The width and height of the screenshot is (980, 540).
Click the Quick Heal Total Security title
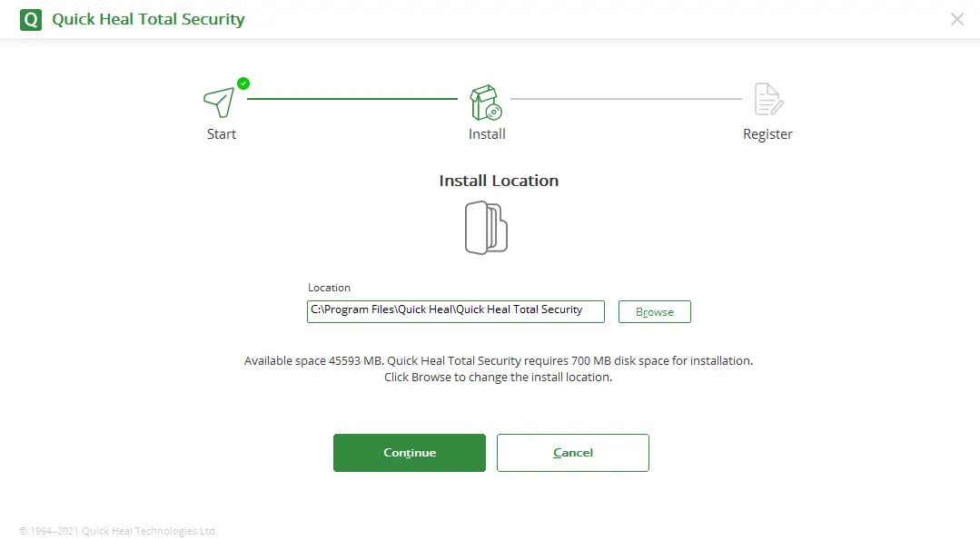point(148,19)
